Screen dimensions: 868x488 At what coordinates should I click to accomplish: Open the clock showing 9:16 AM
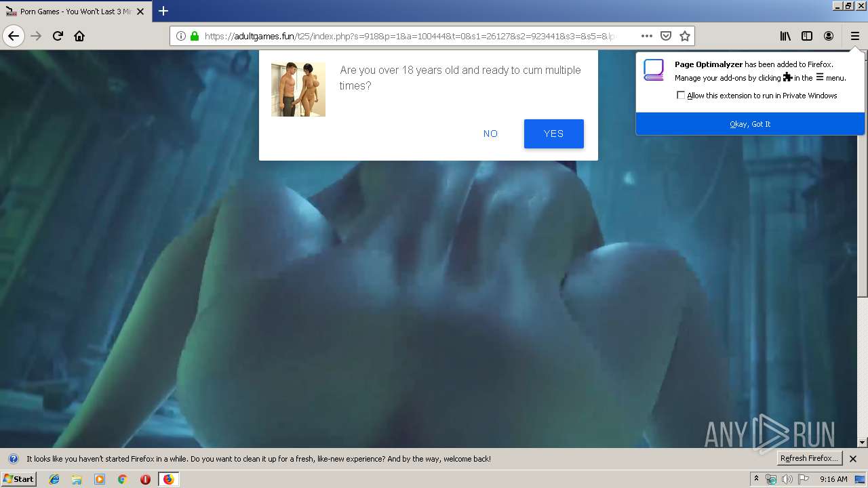click(x=833, y=479)
